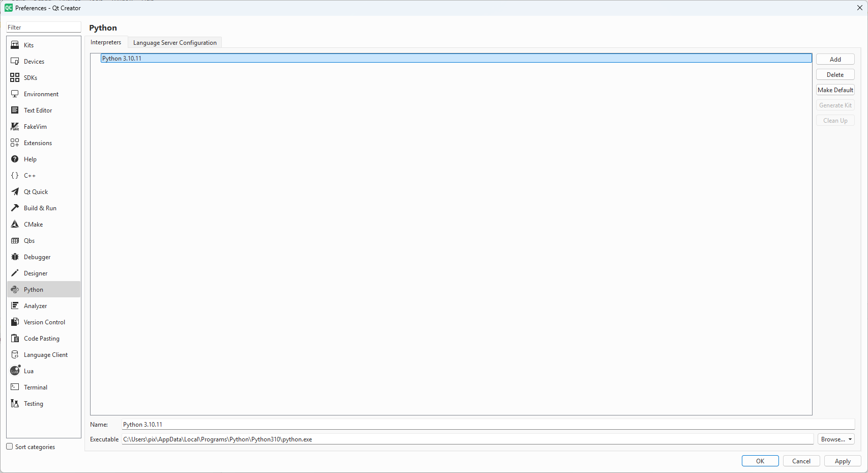Click the Debugger category label
The height and width of the screenshot is (473, 868).
pyautogui.click(x=37, y=257)
